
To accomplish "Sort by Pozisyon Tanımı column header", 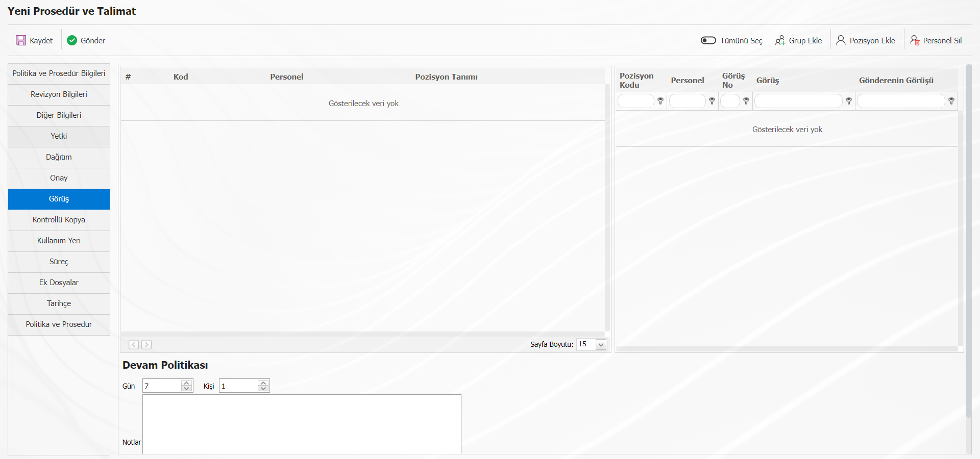I will (447, 77).
